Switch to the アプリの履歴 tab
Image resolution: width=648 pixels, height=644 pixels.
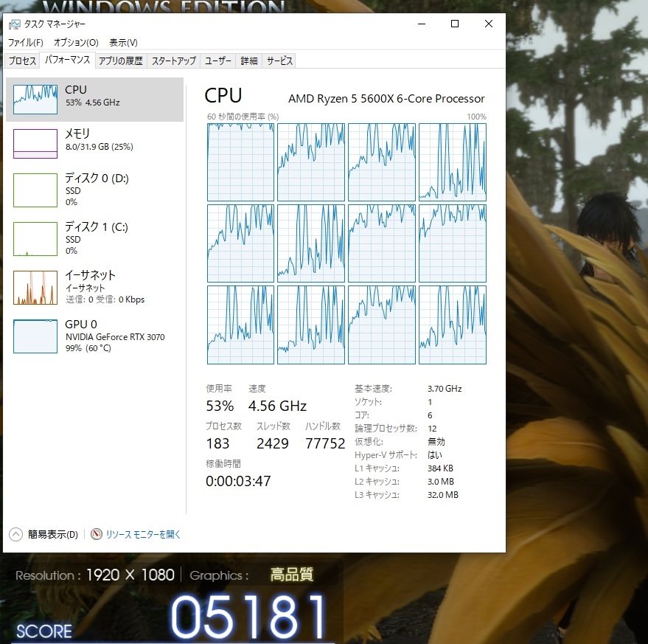(121, 60)
